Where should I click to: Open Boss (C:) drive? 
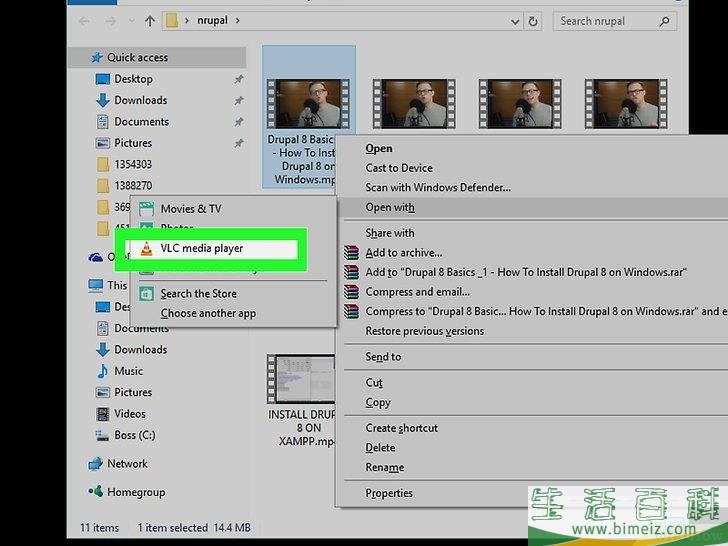pyautogui.click(x=135, y=436)
